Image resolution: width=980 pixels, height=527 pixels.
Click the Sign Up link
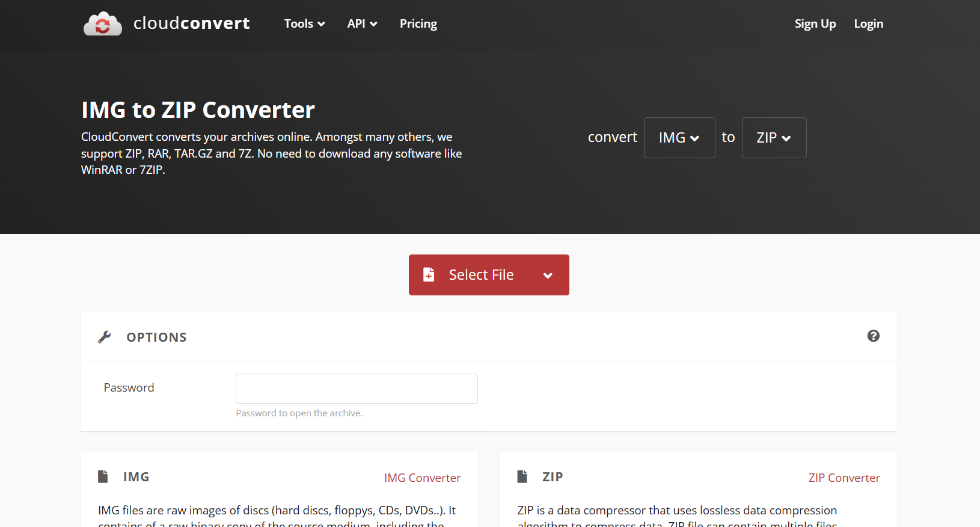click(x=815, y=23)
